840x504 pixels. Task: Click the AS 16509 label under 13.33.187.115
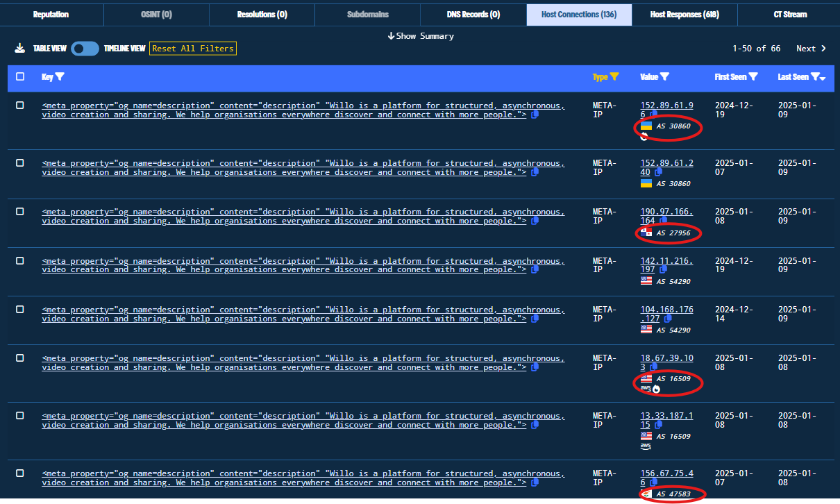click(x=673, y=437)
